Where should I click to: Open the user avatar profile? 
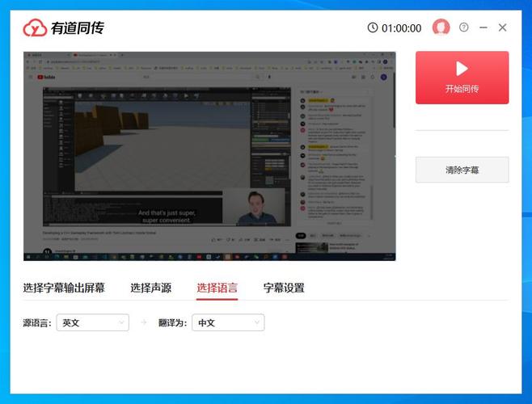pos(441,27)
